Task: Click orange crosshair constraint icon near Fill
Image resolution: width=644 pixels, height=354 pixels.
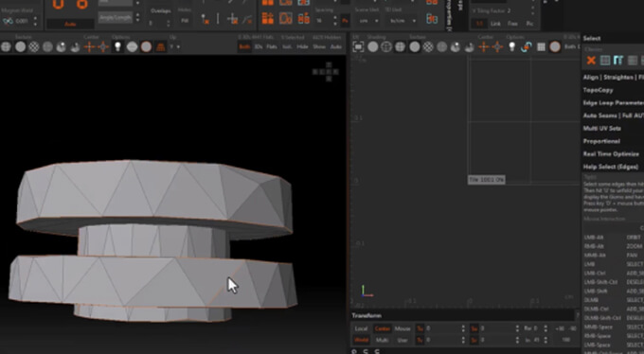Action: pyautogui.click(x=232, y=19)
